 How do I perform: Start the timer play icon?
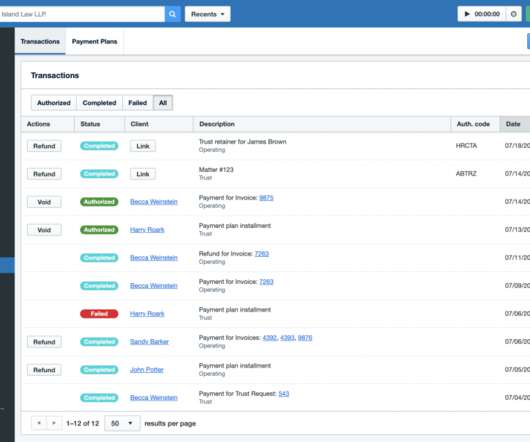click(x=467, y=14)
